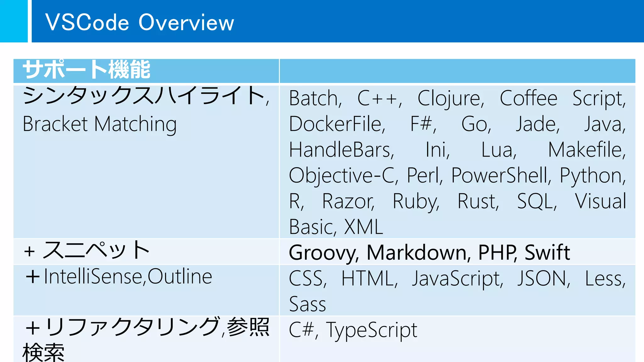The width and height of the screenshot is (644, 362).
Task: Click the 'VSCode Overview' slide title
Action: tap(140, 22)
